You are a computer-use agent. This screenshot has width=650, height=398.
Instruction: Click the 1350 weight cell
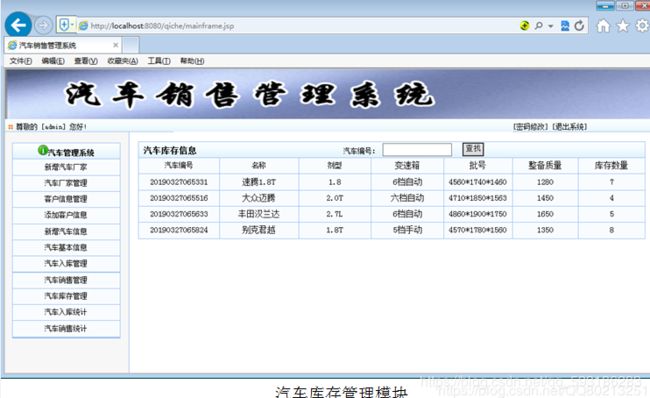(x=545, y=230)
